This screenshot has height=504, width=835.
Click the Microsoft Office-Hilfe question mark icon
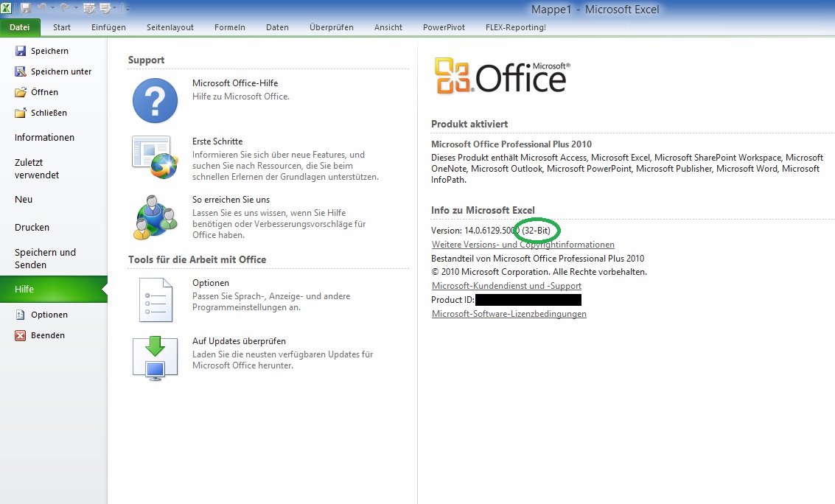[155, 101]
